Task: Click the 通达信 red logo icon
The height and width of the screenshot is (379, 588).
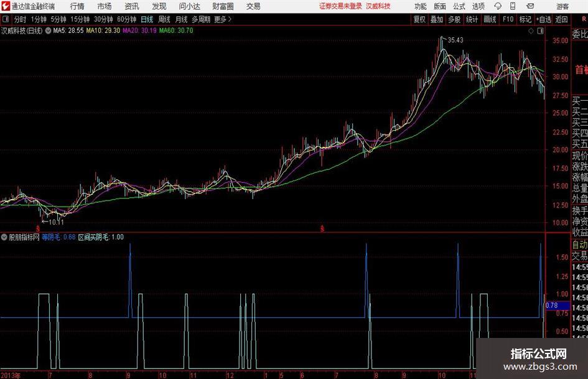Action: click(5, 6)
